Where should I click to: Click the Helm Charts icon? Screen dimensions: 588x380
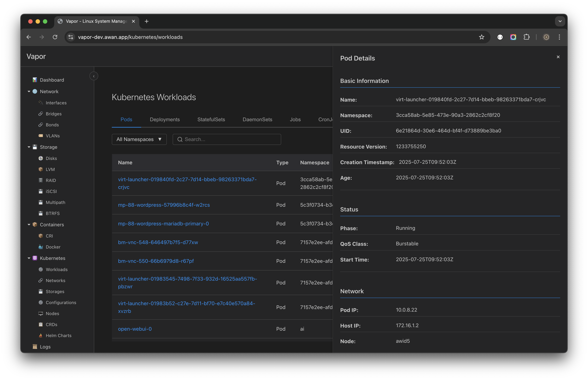[x=41, y=336]
